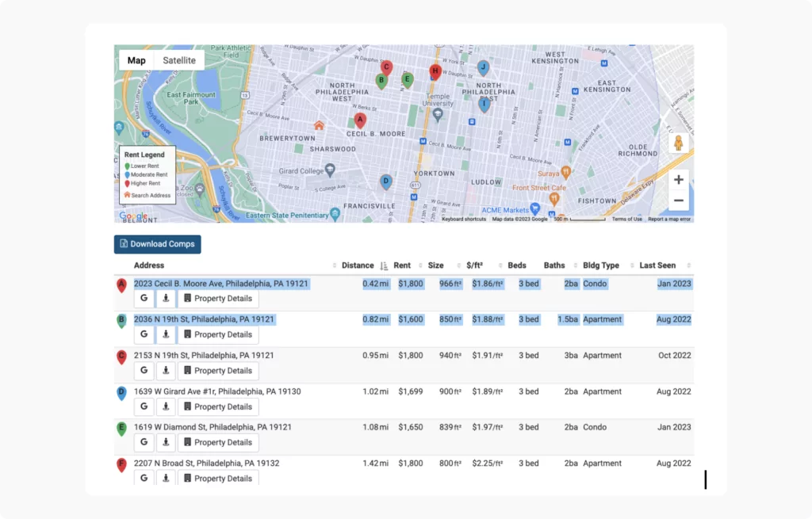Open map Keyboard shortcuts link
The height and width of the screenshot is (519, 812).
(463, 219)
